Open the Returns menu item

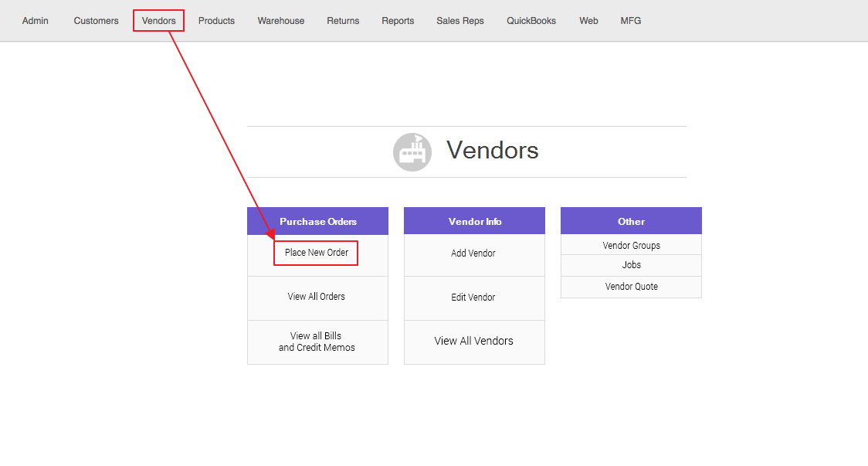(343, 21)
